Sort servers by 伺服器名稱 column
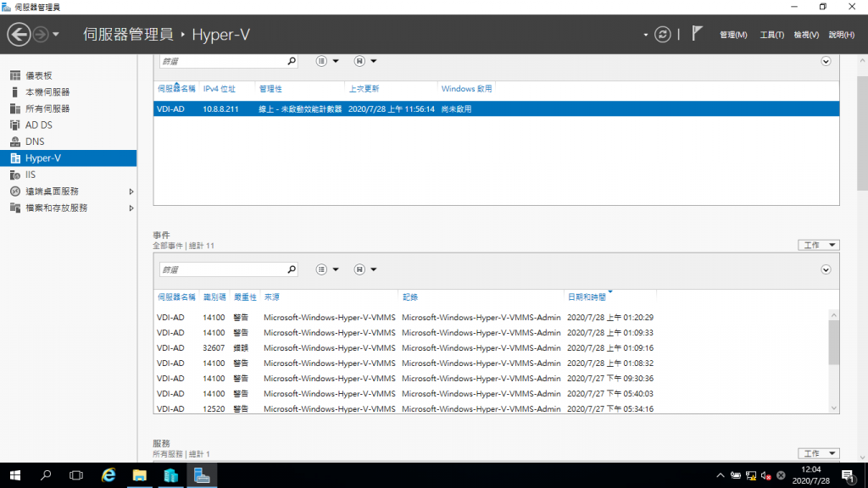 176,88
